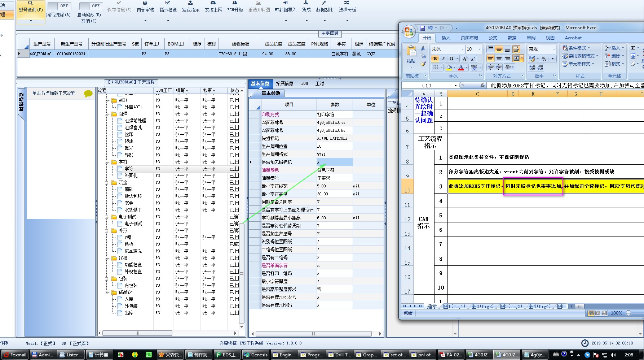Viewport: 644px width, 360px height.
Task: Collapse the 外形 tree node
Action: click(x=107, y=231)
